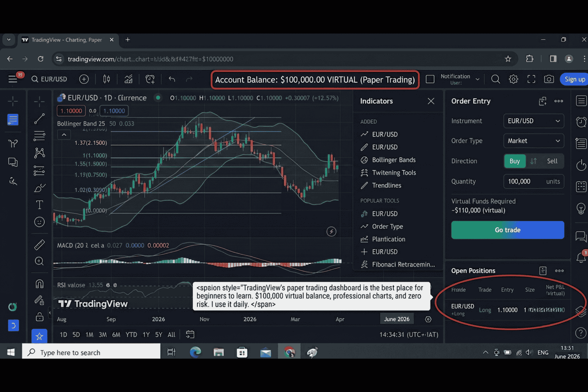The width and height of the screenshot is (588, 392).
Task: Open the hamburger main menu
Action: coord(13,79)
